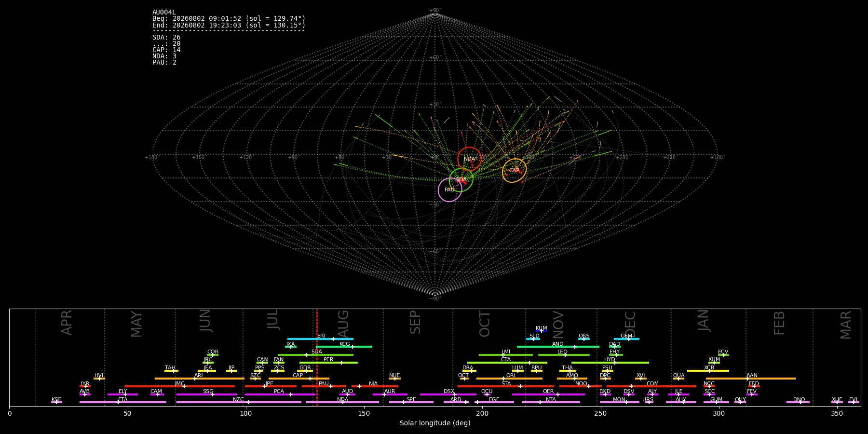Click the NTA shower pink bar

[x=551, y=402]
